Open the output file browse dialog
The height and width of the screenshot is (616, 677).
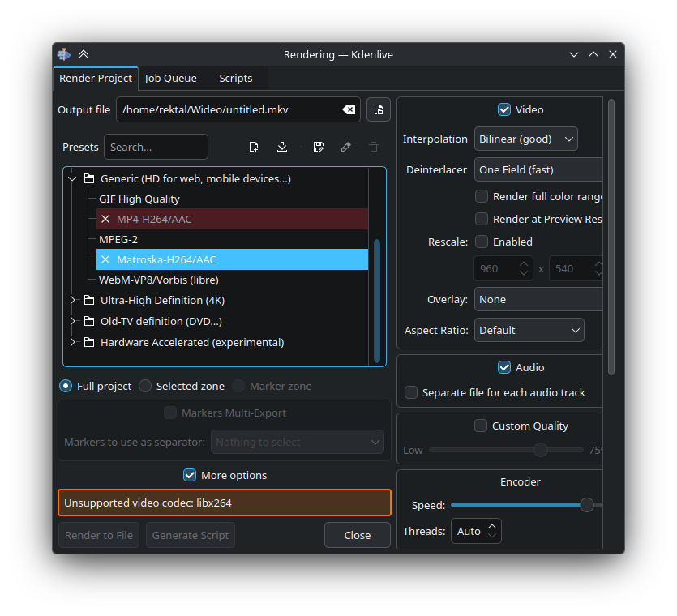coord(379,109)
